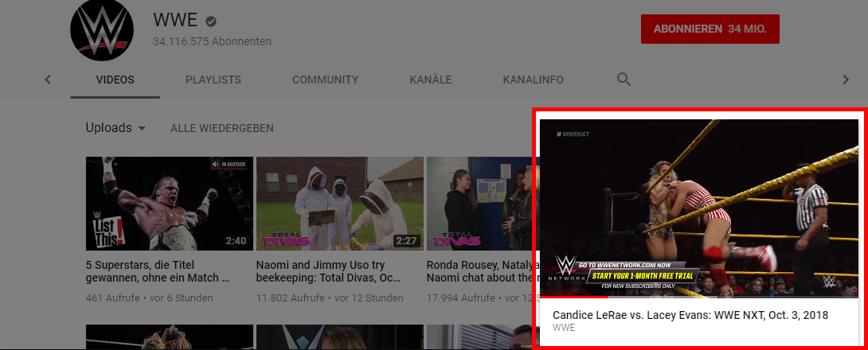This screenshot has width=868, height=350.
Task: Click ALLE WIEDERGEBEN to play all
Action: (x=222, y=128)
